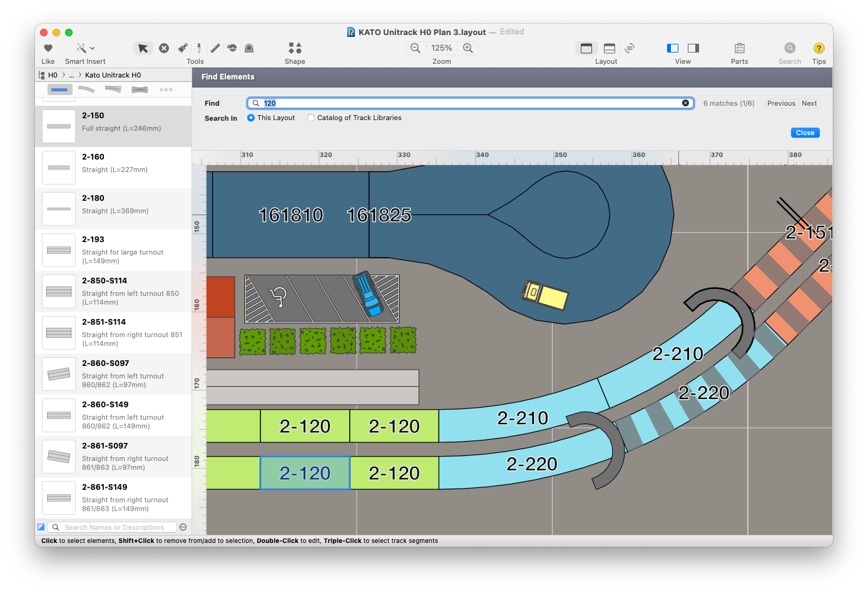Viewport: 868px width, 593px height.
Task: Toggle the right sidebar view
Action: (x=693, y=48)
